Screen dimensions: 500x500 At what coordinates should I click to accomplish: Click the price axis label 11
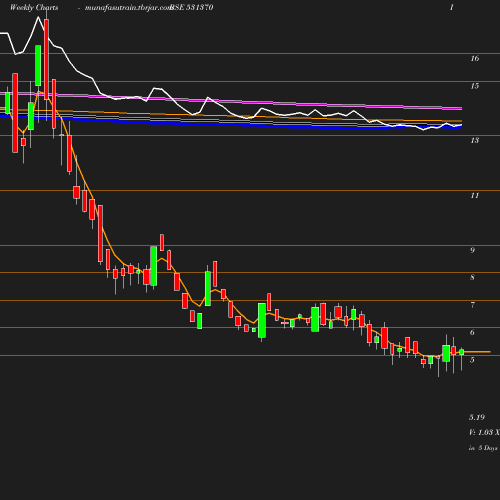[x=475, y=196]
